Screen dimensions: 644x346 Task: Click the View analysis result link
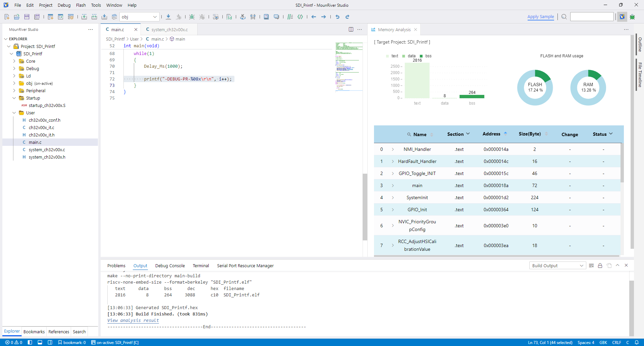[133, 321]
